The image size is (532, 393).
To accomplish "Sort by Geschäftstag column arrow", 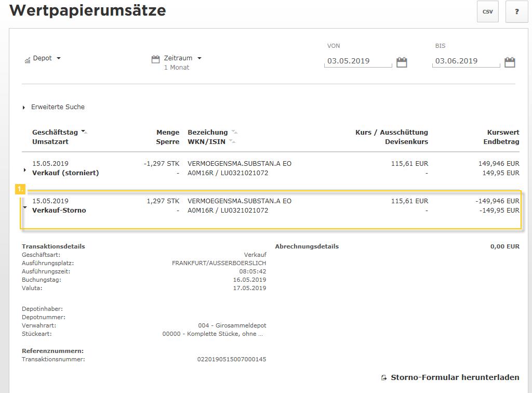I will [x=84, y=132].
